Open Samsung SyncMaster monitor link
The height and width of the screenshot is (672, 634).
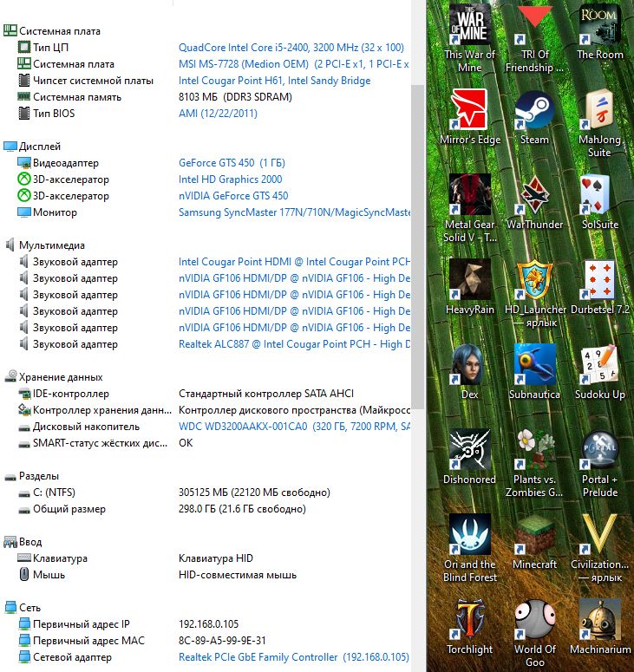coord(294,212)
